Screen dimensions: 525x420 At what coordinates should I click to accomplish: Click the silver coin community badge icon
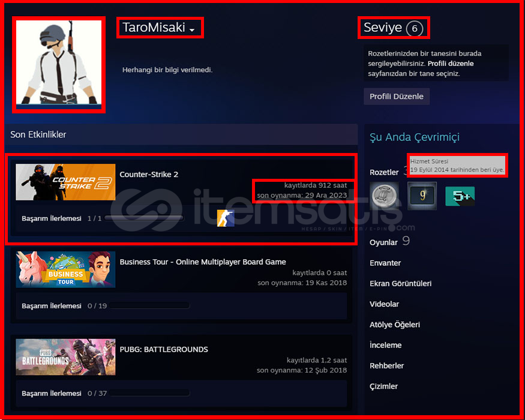(x=385, y=196)
